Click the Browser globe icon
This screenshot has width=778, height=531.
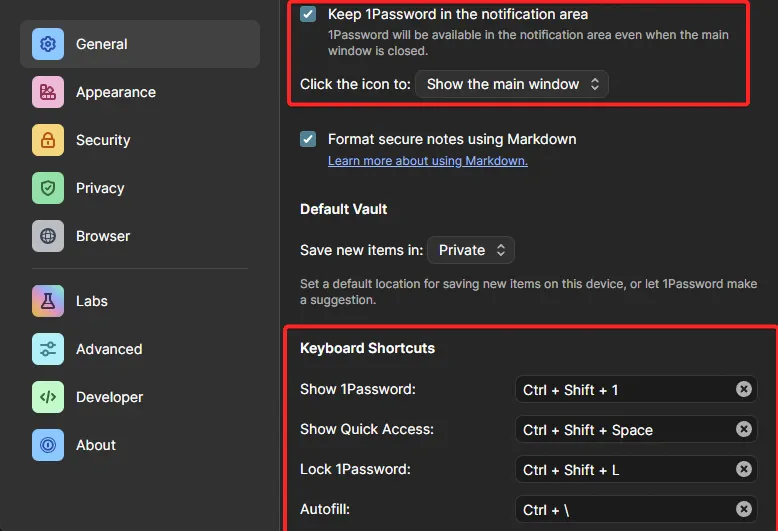coord(48,236)
